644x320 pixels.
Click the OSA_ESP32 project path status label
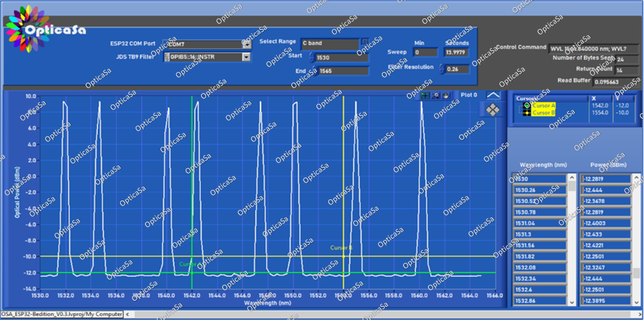[62, 314]
